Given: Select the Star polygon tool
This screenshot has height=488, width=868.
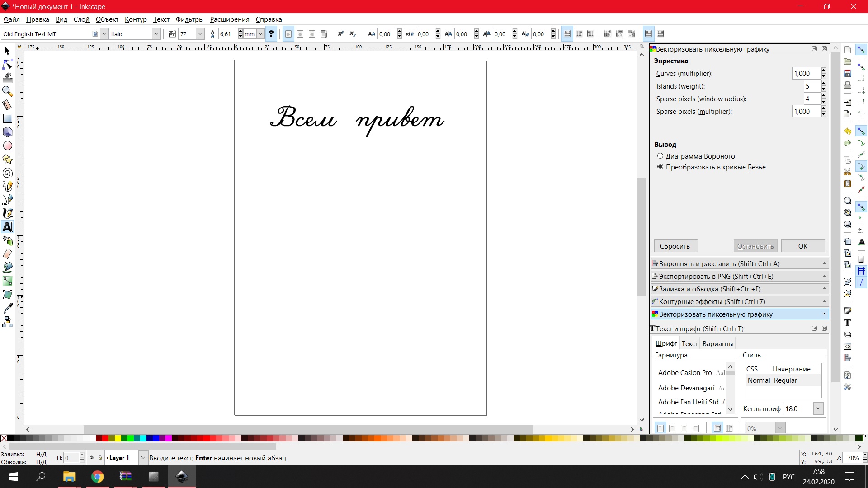Looking at the screenshot, I should (7, 159).
